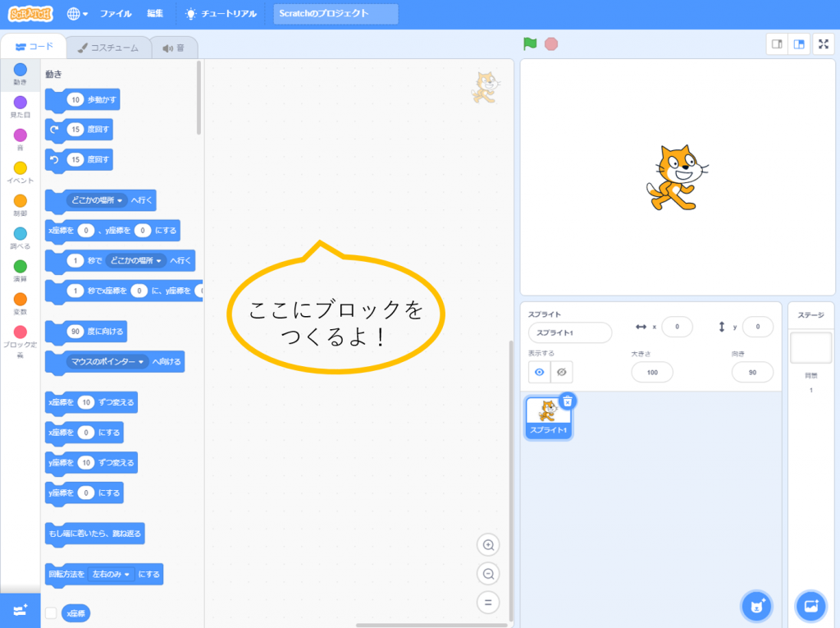Open the choose backdrop button
The height and width of the screenshot is (628, 840).
(810, 606)
